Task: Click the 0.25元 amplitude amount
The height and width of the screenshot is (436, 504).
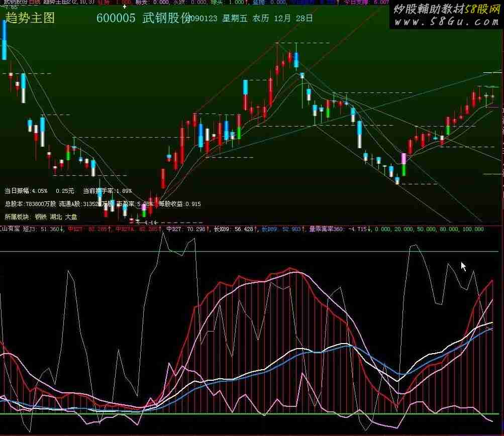Action: point(65,191)
